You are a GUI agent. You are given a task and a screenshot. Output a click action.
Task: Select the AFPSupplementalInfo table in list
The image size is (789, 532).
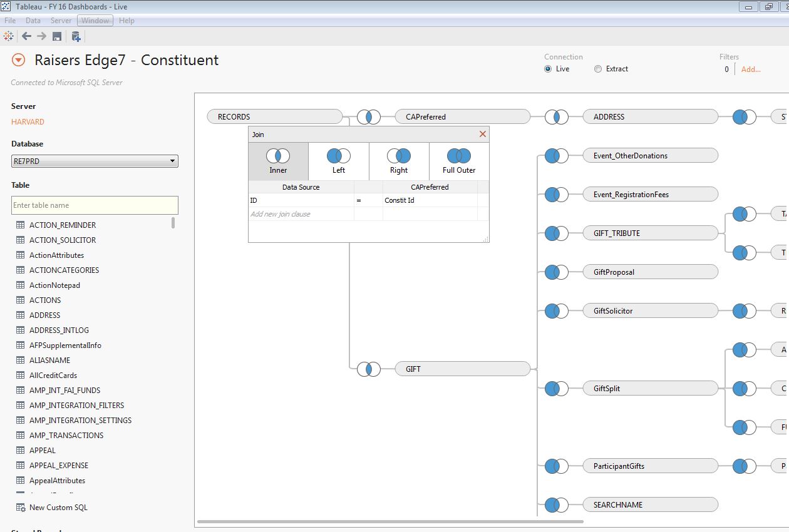tap(65, 345)
